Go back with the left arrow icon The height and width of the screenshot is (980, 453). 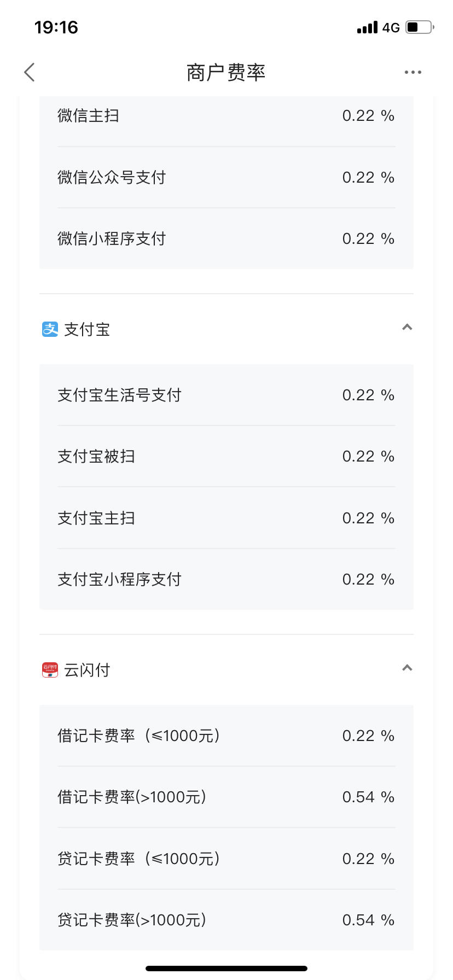click(x=30, y=72)
